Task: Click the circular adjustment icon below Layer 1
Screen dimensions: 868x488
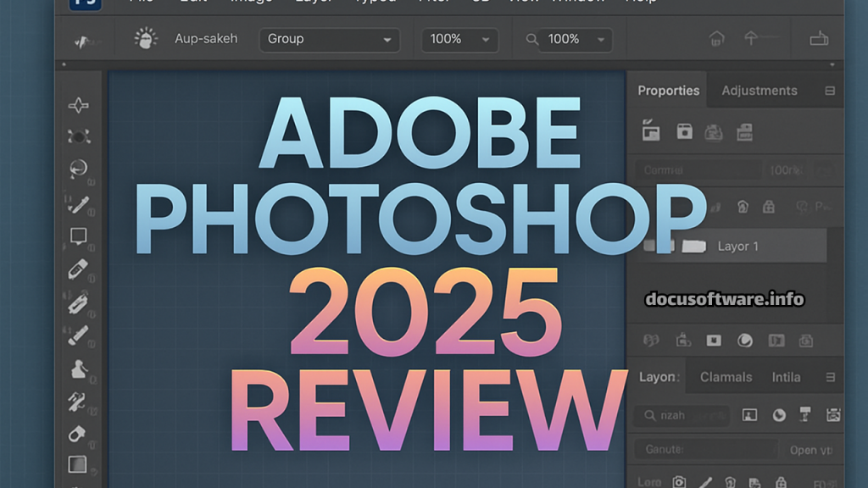Action: (745, 341)
